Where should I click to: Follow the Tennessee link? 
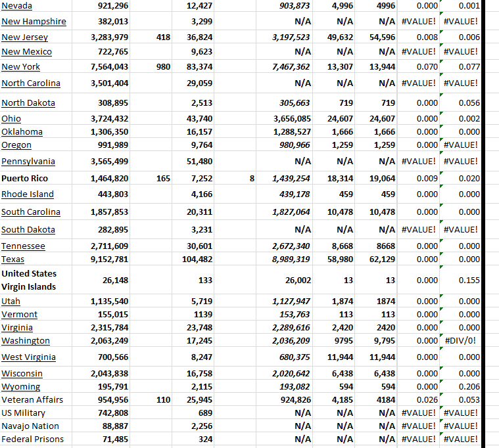tap(23, 246)
